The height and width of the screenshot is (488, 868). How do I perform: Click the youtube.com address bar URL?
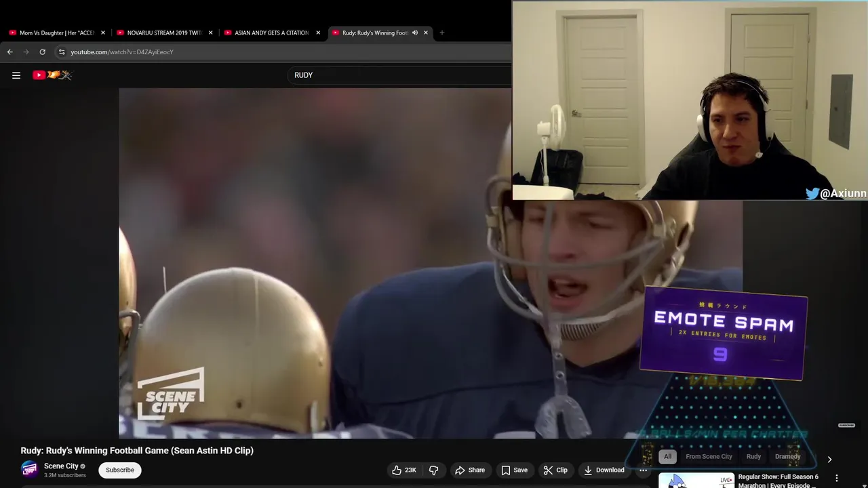122,52
